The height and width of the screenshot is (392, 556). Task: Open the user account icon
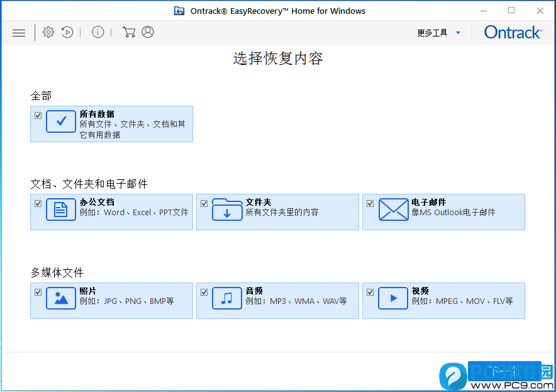click(148, 32)
